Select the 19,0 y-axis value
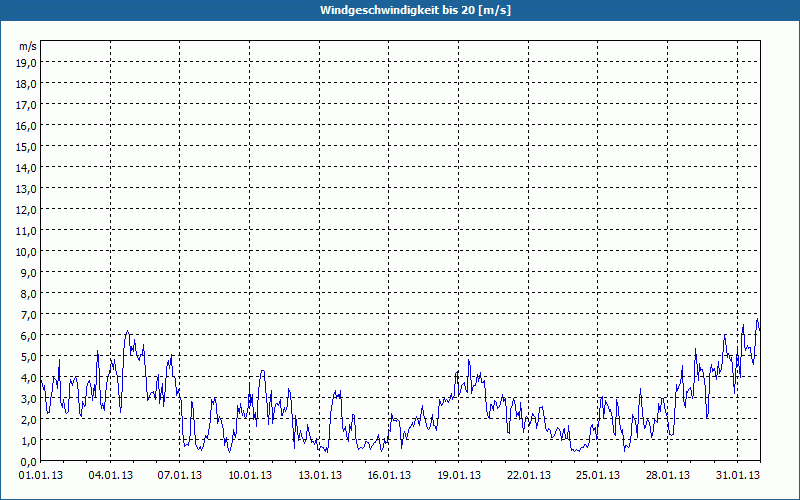The width and height of the screenshot is (800, 500). tap(28, 63)
